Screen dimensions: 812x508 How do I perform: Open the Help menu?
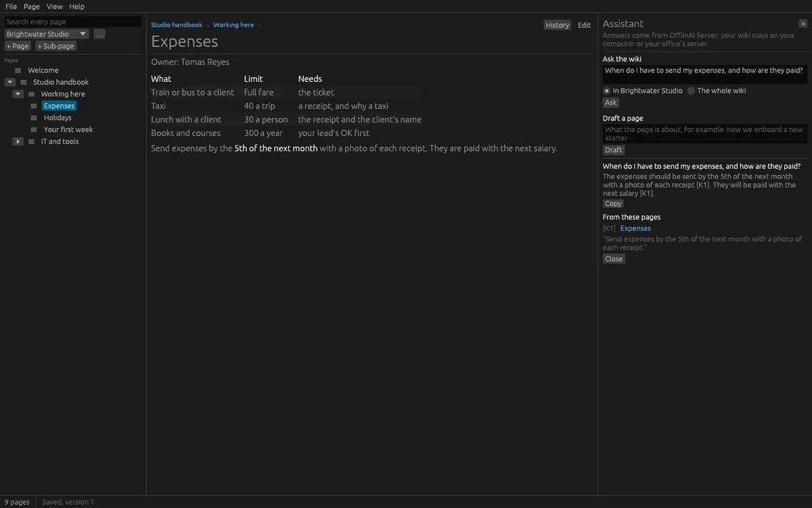[77, 6]
